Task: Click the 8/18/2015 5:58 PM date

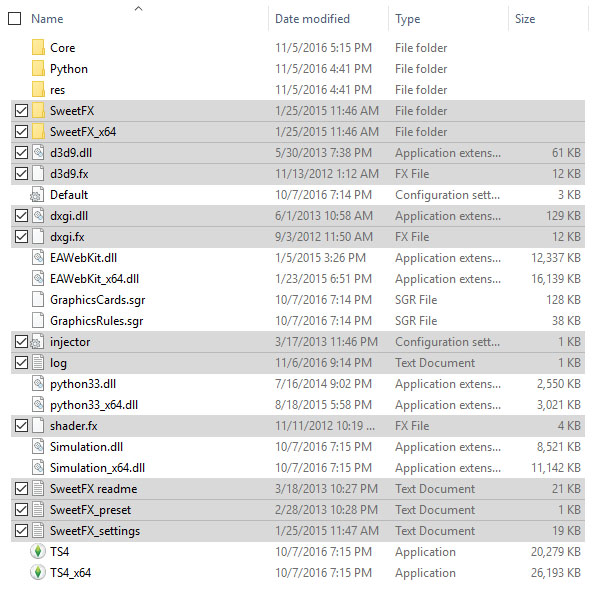Action: (323, 405)
